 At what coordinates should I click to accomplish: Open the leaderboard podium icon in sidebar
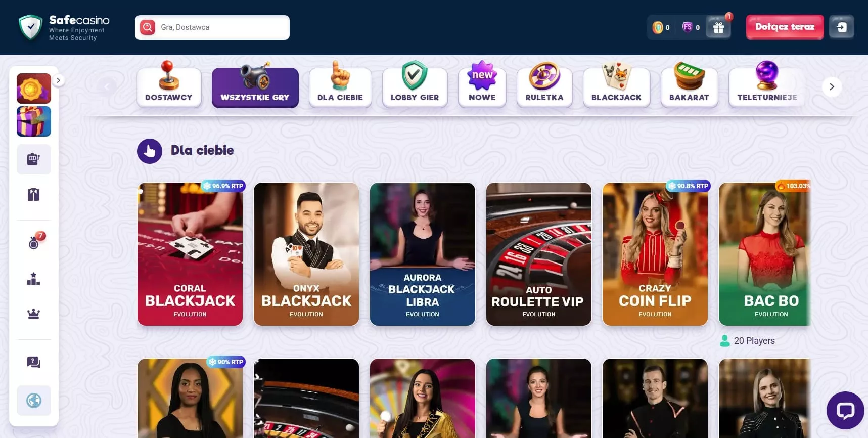point(34,278)
